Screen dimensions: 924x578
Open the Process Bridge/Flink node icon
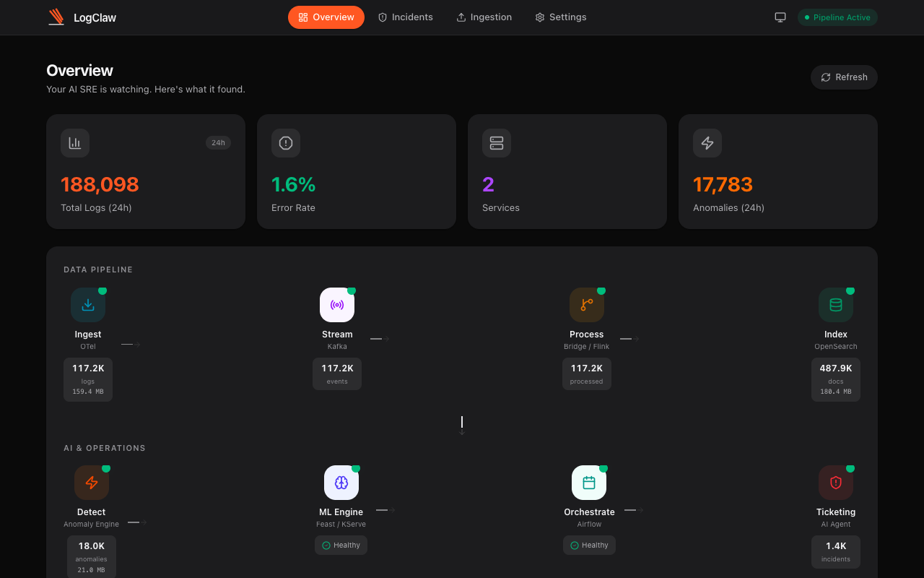point(587,304)
